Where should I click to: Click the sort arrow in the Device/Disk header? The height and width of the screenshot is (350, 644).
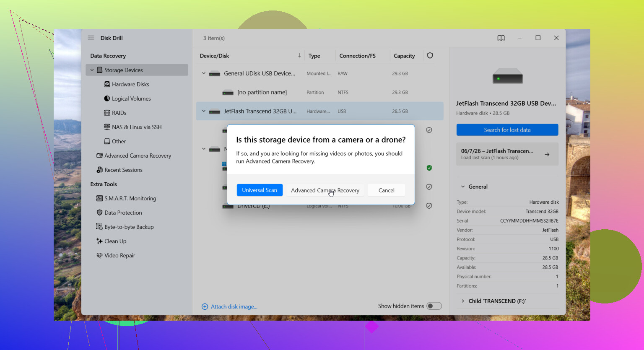(299, 56)
